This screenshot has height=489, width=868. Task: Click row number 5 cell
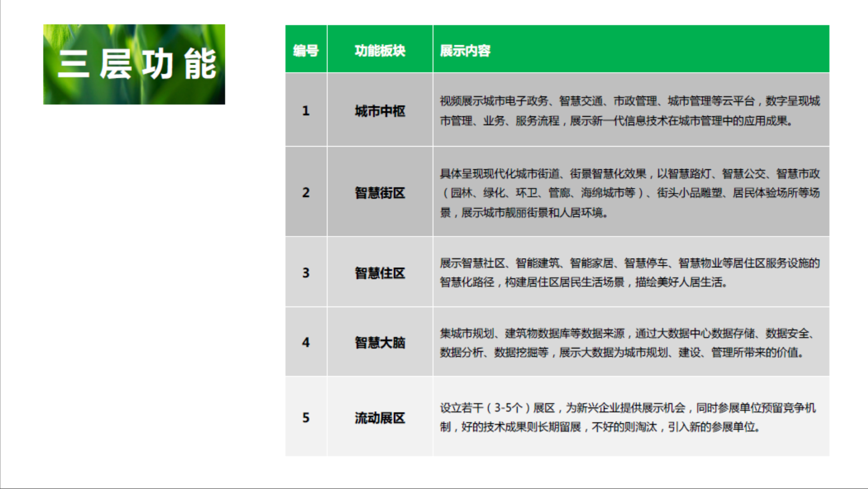(x=306, y=416)
